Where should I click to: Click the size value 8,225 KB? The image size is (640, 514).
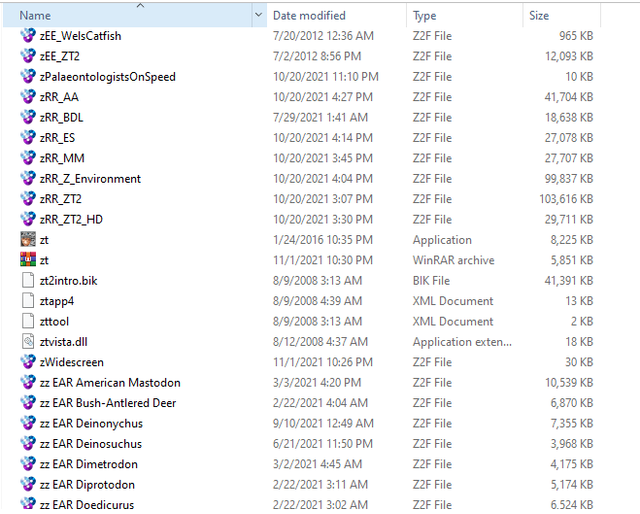pos(571,240)
